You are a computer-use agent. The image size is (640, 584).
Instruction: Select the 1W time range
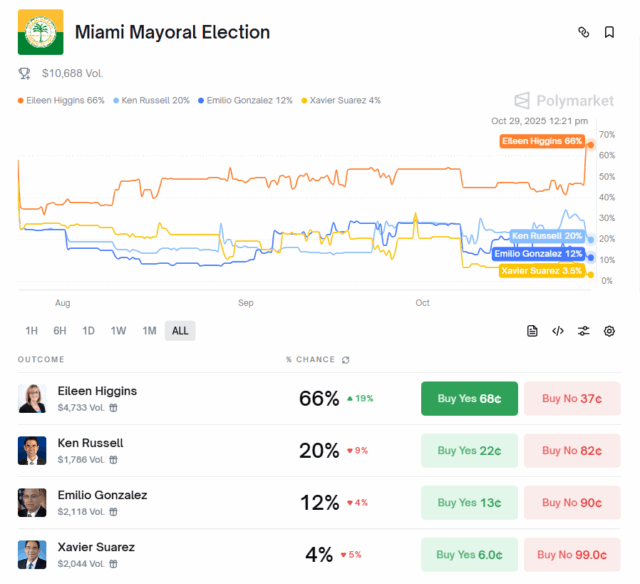pyautogui.click(x=118, y=331)
